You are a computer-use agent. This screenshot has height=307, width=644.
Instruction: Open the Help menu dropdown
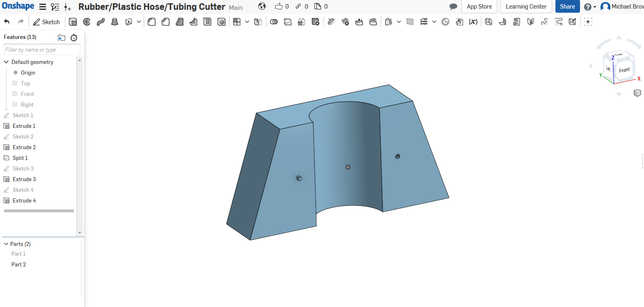(x=590, y=7)
